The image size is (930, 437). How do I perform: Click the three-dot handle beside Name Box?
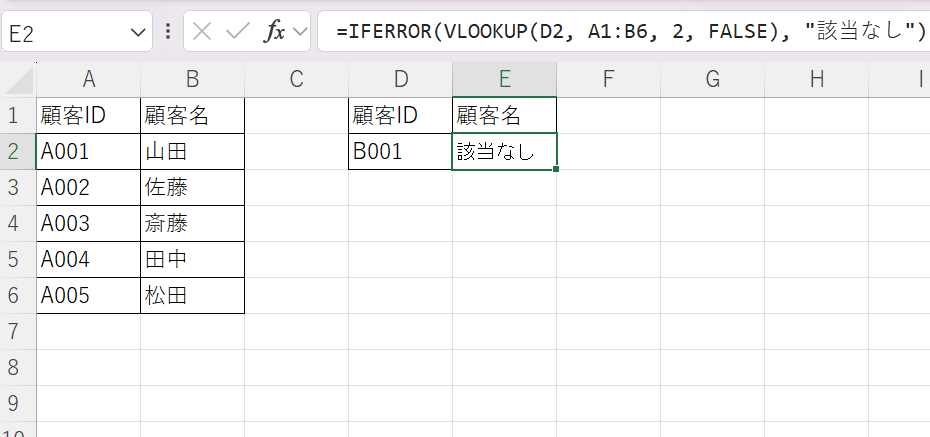pos(168,31)
